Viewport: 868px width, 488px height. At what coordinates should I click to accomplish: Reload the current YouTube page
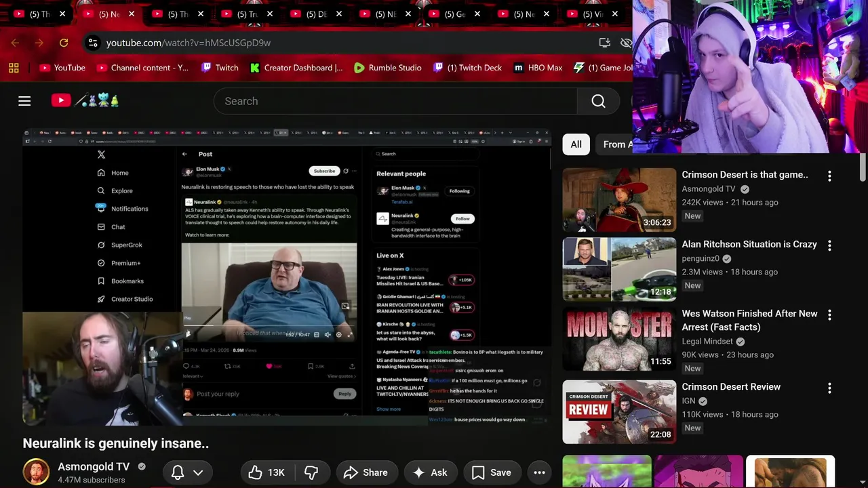(64, 43)
